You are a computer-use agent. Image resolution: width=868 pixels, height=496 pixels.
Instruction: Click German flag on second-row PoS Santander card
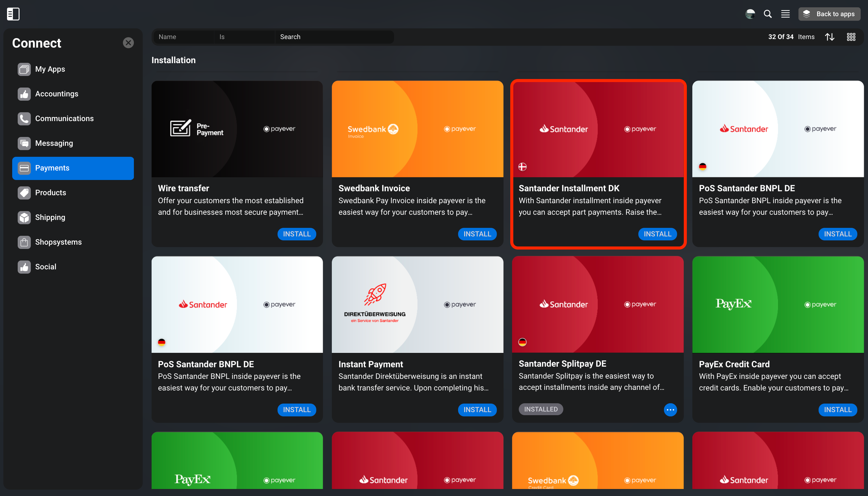click(x=162, y=342)
